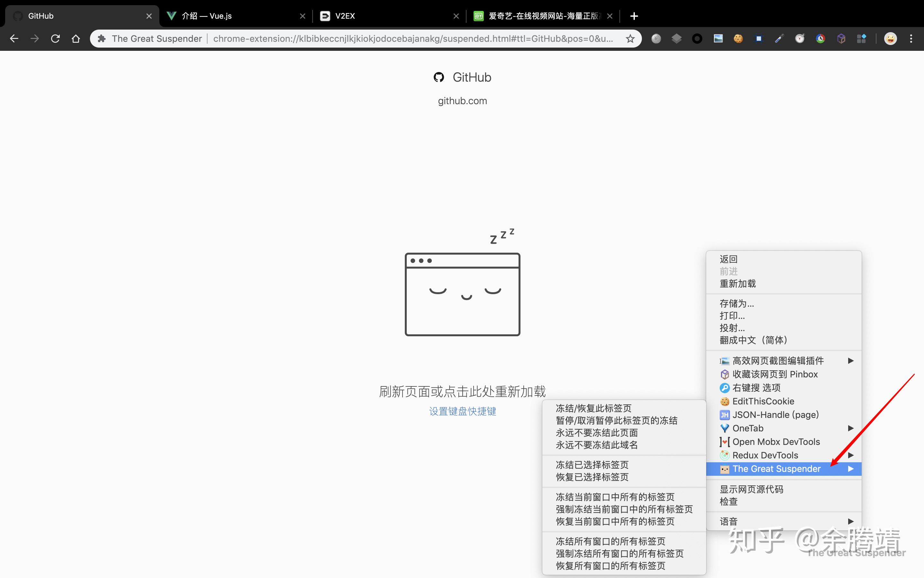The height and width of the screenshot is (578, 924).
Task: Click the EditThisCookie cookie toolbar icon
Action: point(738,39)
